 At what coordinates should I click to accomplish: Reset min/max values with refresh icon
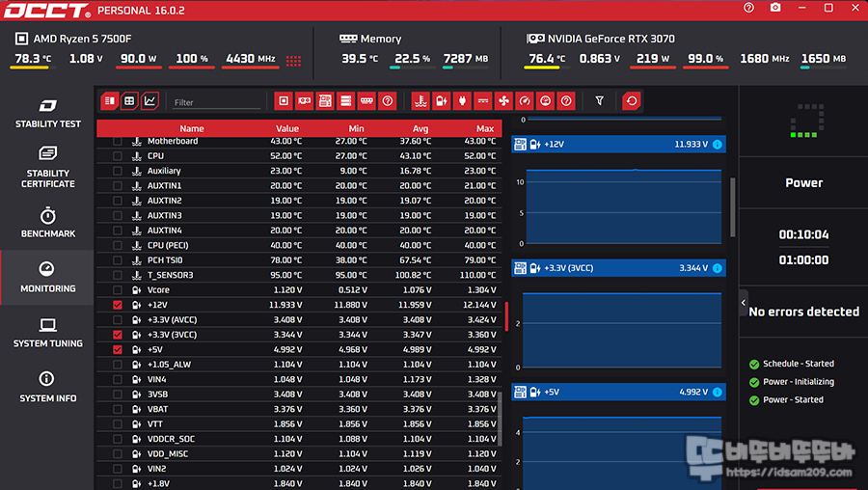coord(631,100)
